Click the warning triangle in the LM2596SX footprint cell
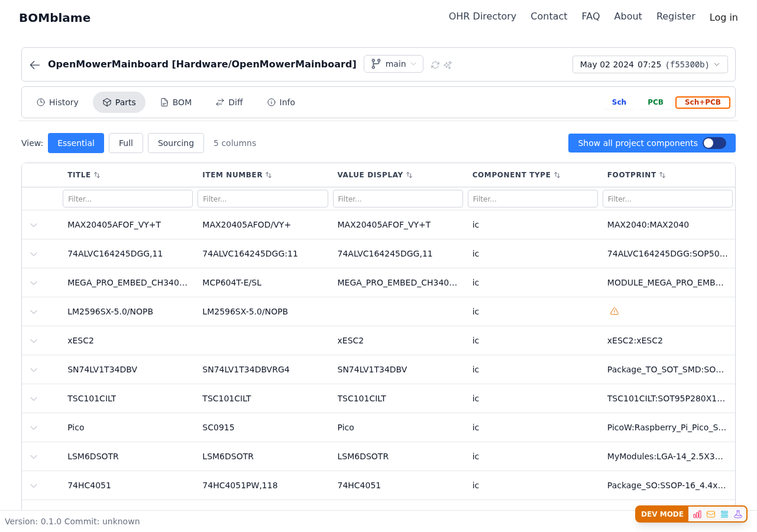757x532 pixels. point(614,312)
